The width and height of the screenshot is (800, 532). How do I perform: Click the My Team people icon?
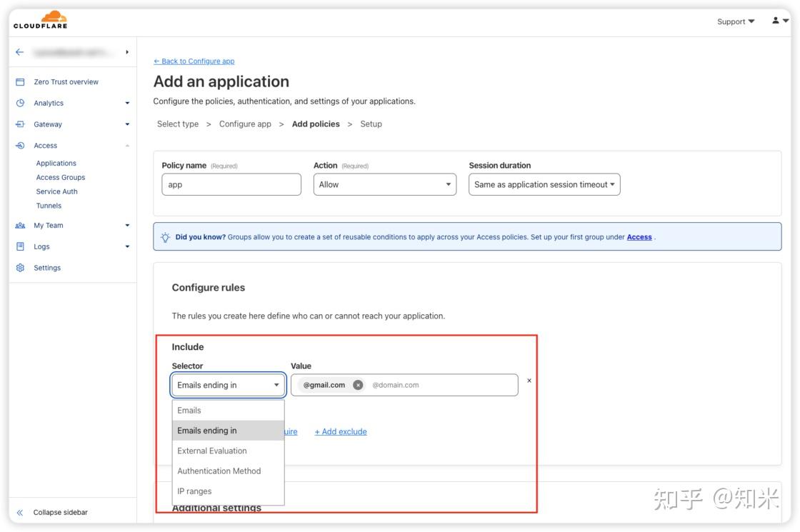(x=20, y=226)
